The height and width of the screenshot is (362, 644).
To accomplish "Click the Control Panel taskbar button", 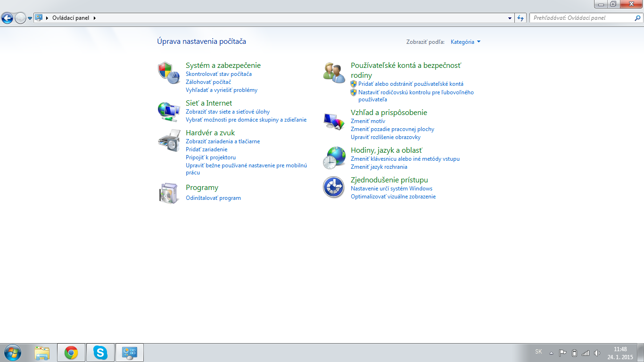I will click(x=129, y=353).
